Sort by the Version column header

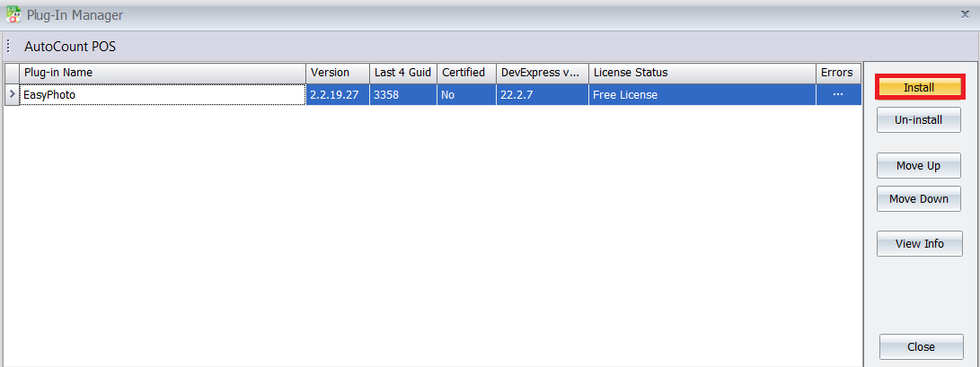(337, 73)
